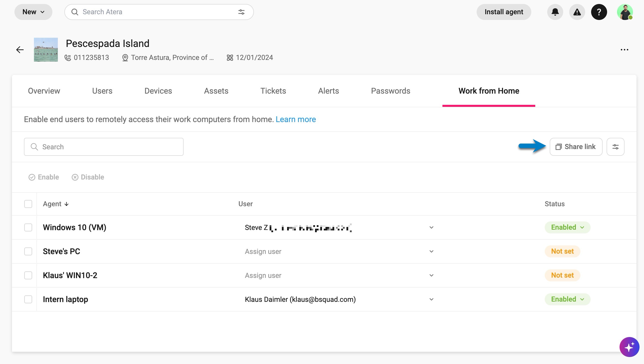The image size is (644, 364).
Task: Expand the user dropdown for Windows 10 (VM)
Action: tap(431, 227)
